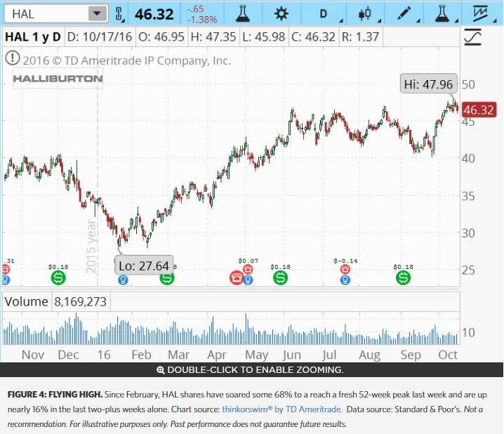Click the green dividend icon near Sep
The width and height of the screenshot is (504, 434).
click(403, 277)
